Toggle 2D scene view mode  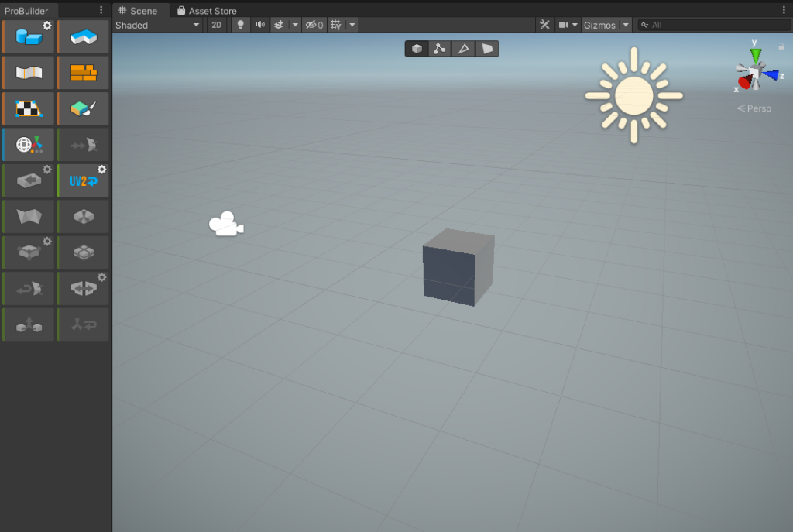pyautogui.click(x=217, y=25)
